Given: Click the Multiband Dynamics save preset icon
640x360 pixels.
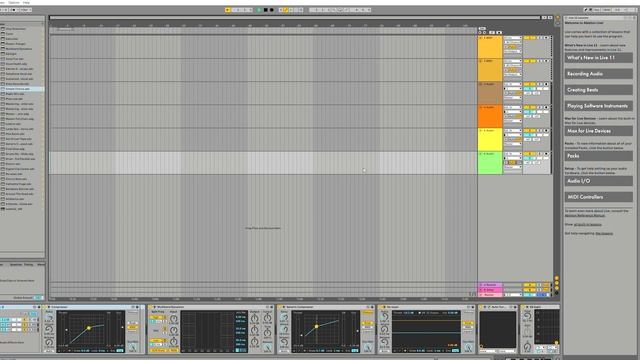Looking at the screenshot, I should pyautogui.click(x=272, y=307).
